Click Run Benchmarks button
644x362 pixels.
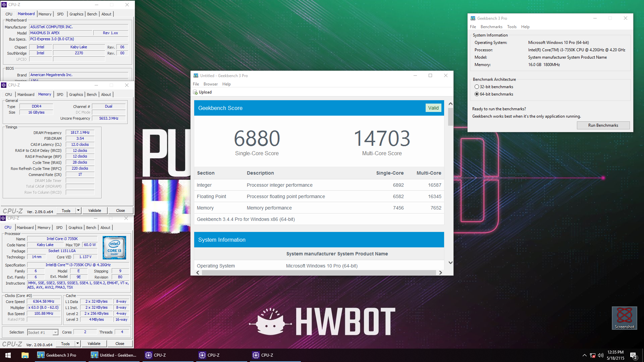(x=603, y=125)
